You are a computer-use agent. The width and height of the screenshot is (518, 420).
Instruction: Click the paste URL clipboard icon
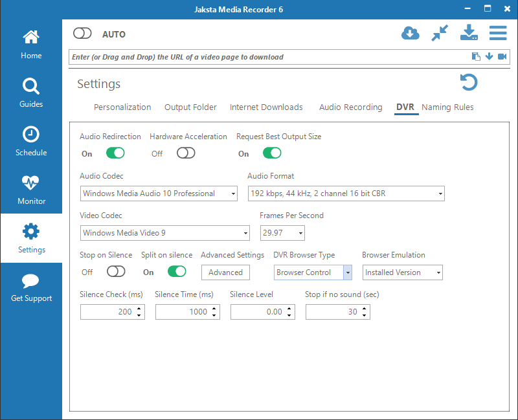point(476,56)
